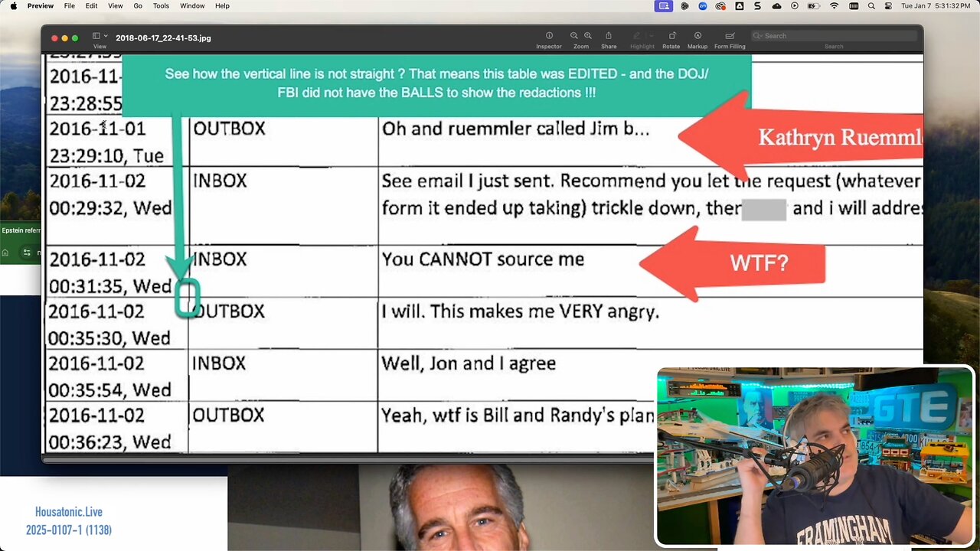Open the Apple menu
This screenshot has width=980, height=551.
(x=13, y=6)
